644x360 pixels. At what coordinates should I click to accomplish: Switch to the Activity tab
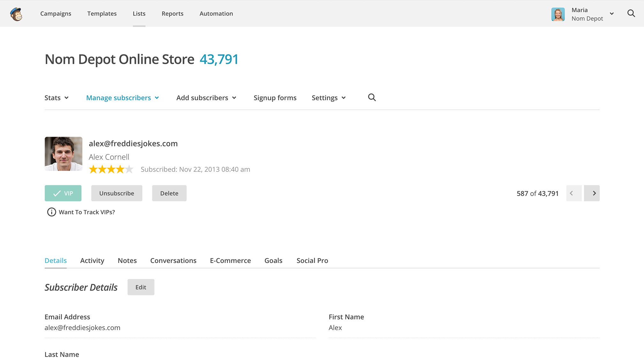92,260
